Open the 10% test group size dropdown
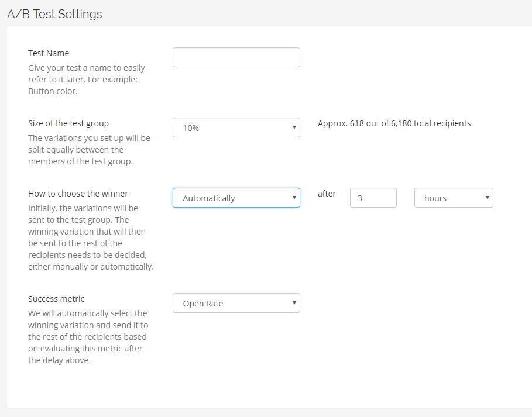Viewport: 532px width, 417px height. coord(236,127)
